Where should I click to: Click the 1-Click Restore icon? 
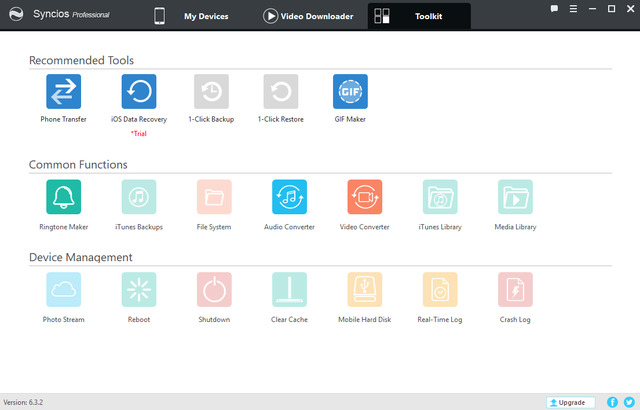[x=280, y=92]
